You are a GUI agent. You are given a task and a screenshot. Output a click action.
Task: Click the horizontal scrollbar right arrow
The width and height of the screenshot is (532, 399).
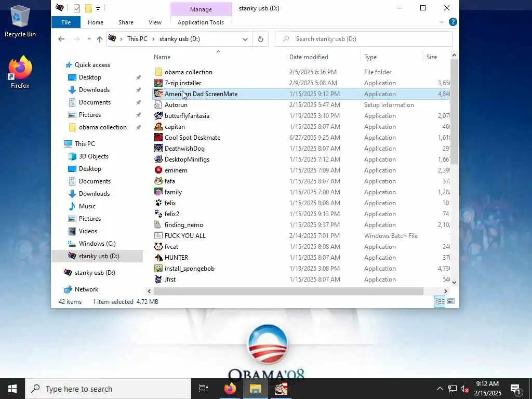445,291
